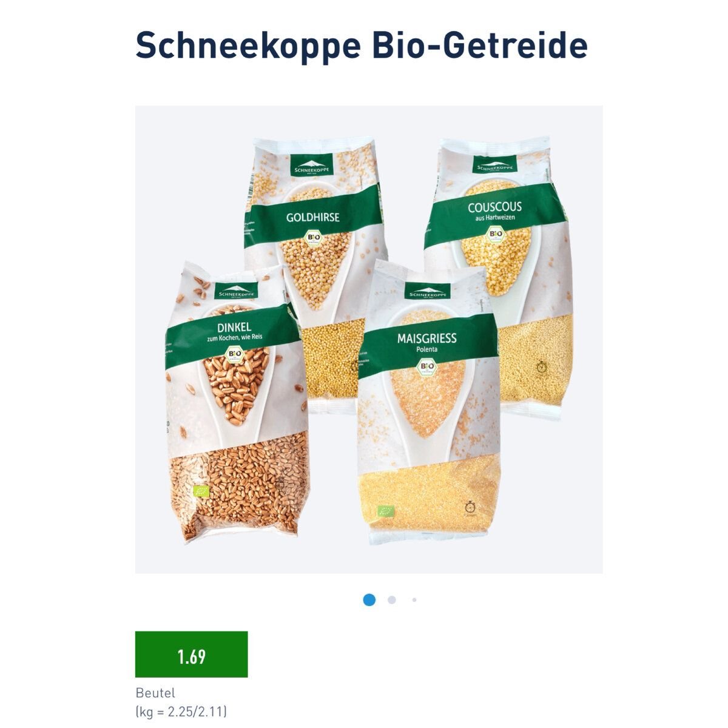Viewport: 728px width, 728px height.
Task: Click EU organic leaf logo on Dinkel bag
Action: [201, 492]
